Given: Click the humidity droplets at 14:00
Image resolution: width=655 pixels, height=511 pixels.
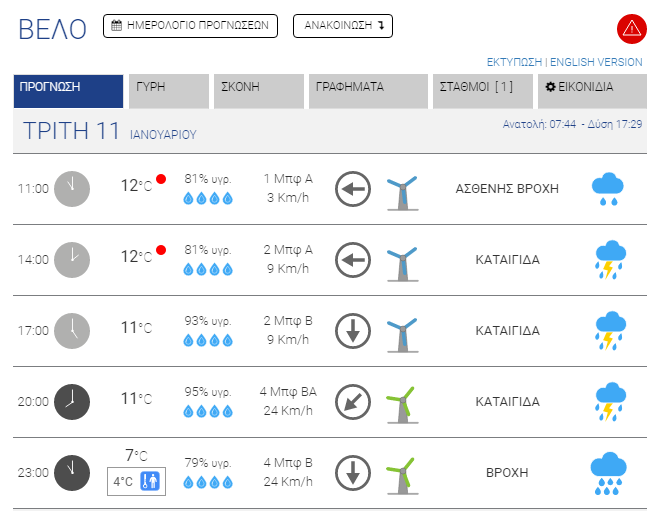Looking at the screenshot, I should (x=209, y=269).
